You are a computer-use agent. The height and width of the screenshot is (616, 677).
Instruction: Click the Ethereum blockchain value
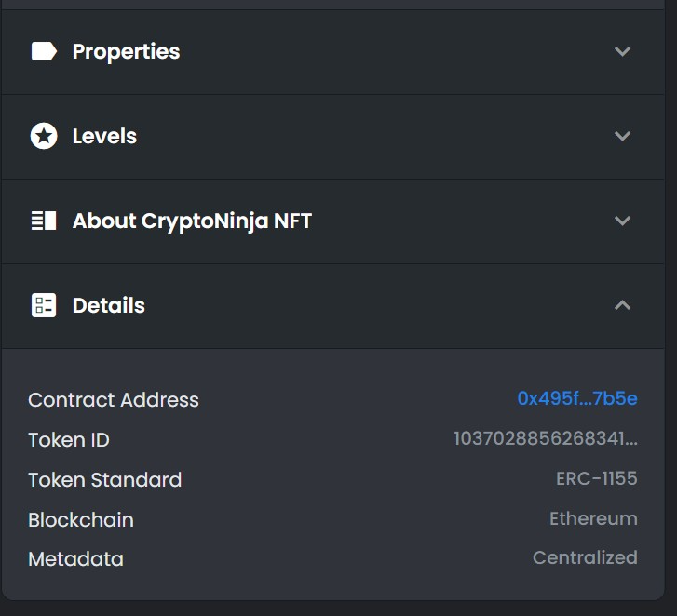pos(593,518)
